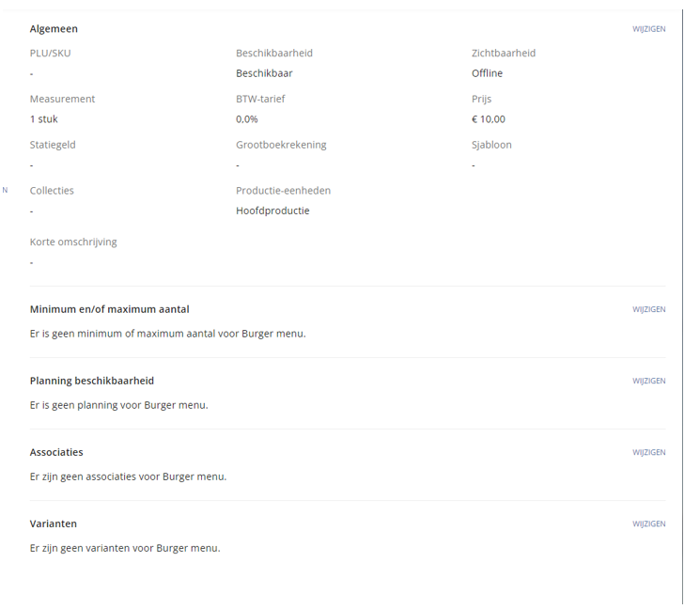The width and height of the screenshot is (700, 609).
Task: Select the Korte omschrijving label
Action: tap(73, 242)
